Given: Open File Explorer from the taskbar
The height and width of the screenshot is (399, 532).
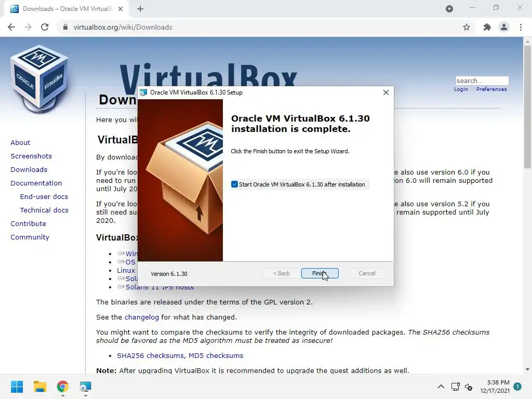Looking at the screenshot, I should pyautogui.click(x=39, y=387).
